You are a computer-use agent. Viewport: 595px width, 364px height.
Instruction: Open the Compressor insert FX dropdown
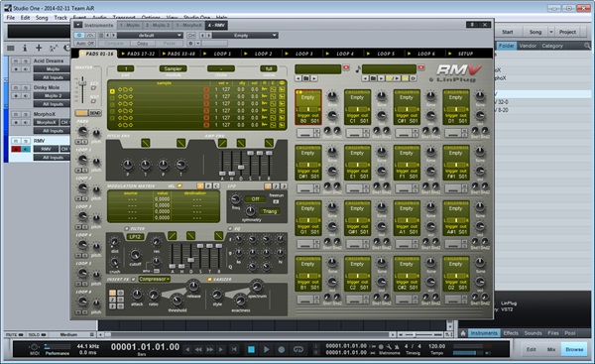click(x=154, y=279)
